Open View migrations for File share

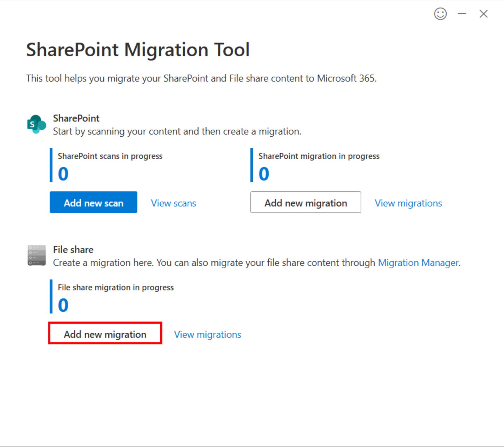[x=207, y=334]
